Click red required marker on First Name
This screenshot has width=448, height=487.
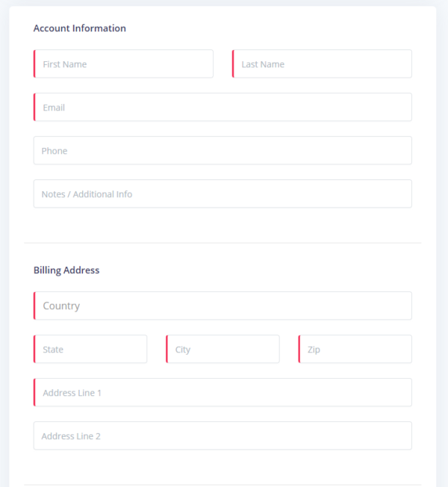coord(34,64)
